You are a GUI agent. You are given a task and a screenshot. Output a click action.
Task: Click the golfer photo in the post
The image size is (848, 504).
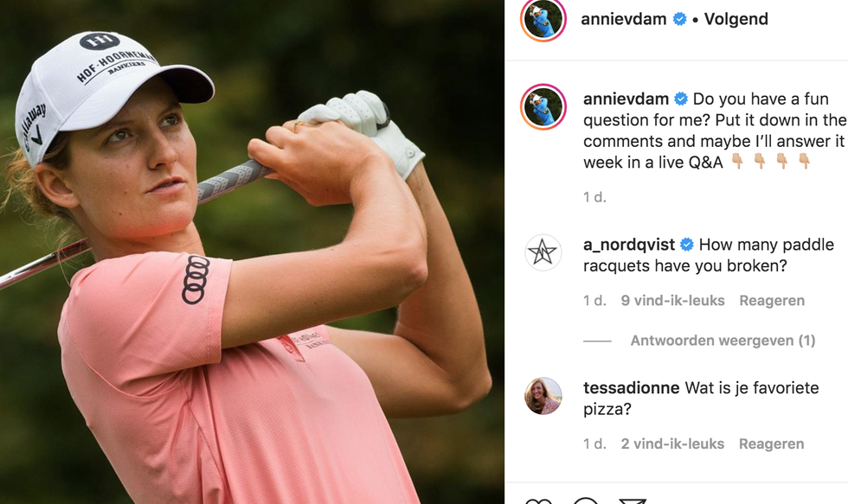pyautogui.click(x=252, y=252)
